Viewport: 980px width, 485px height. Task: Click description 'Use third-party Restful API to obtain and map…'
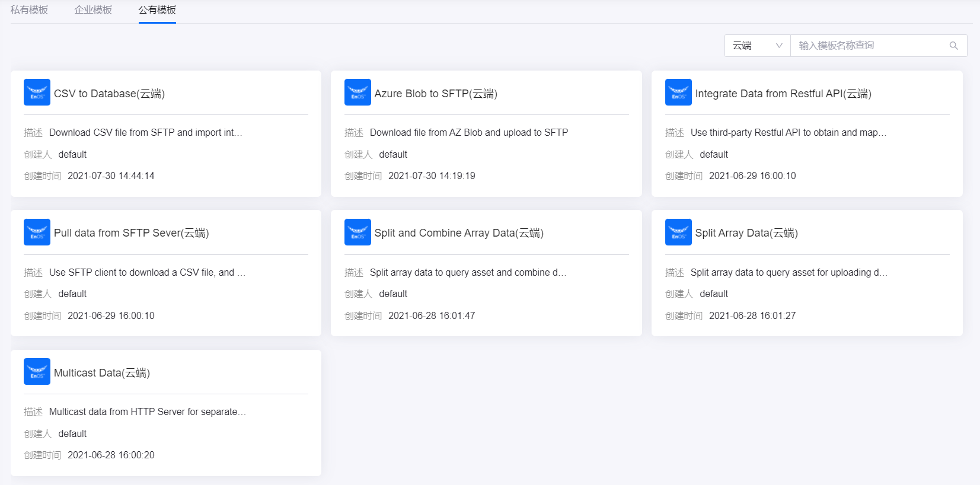(789, 133)
